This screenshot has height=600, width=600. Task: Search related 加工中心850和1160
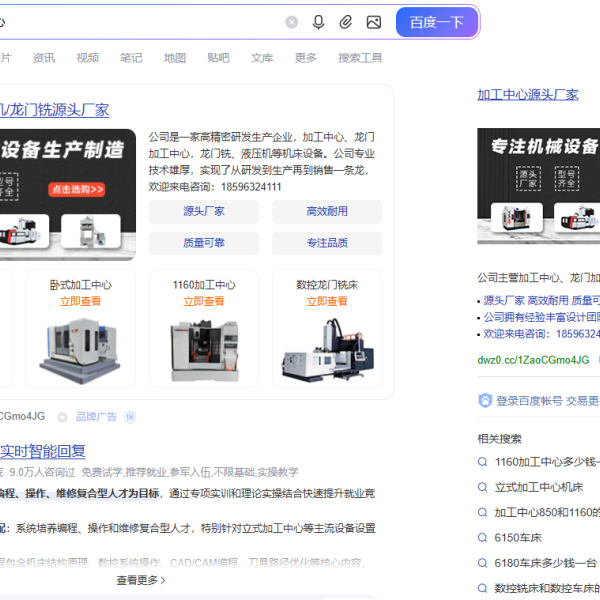point(547,513)
